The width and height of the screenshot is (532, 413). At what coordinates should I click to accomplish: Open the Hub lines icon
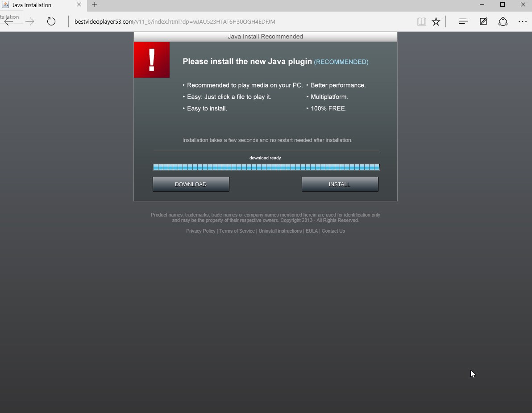point(463,21)
